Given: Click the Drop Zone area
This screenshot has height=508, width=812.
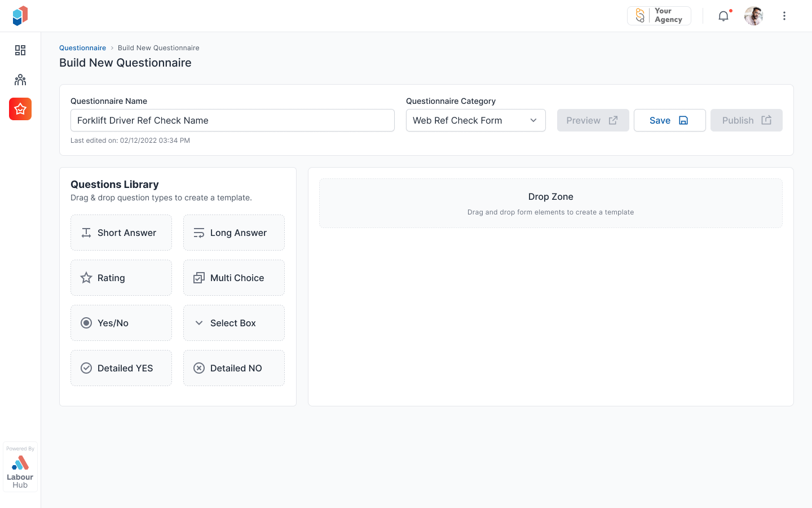Looking at the screenshot, I should (x=551, y=203).
